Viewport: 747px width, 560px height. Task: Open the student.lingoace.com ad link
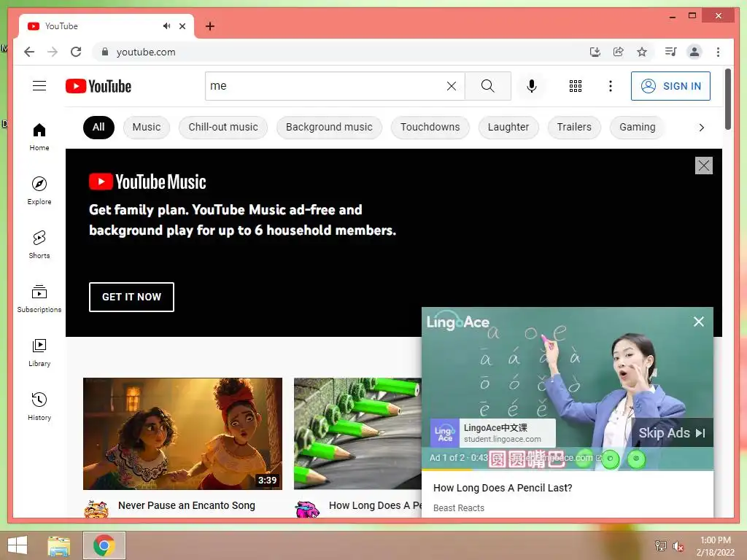pos(502,439)
